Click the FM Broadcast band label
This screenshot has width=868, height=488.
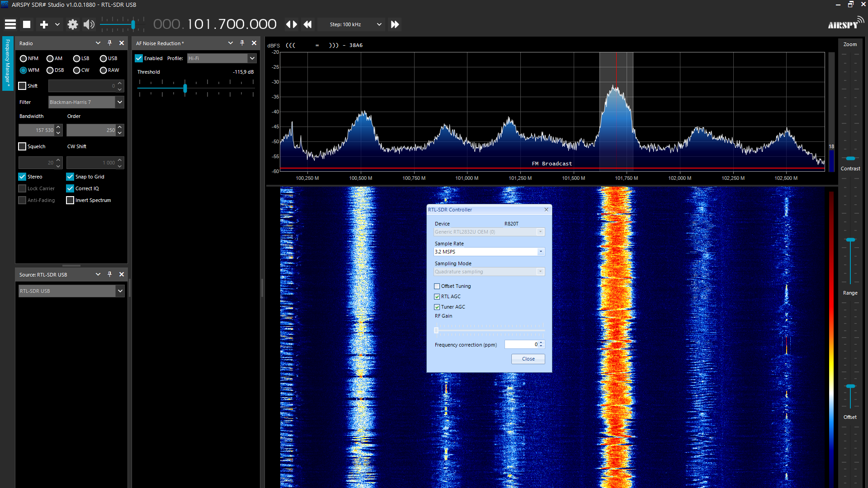point(552,164)
